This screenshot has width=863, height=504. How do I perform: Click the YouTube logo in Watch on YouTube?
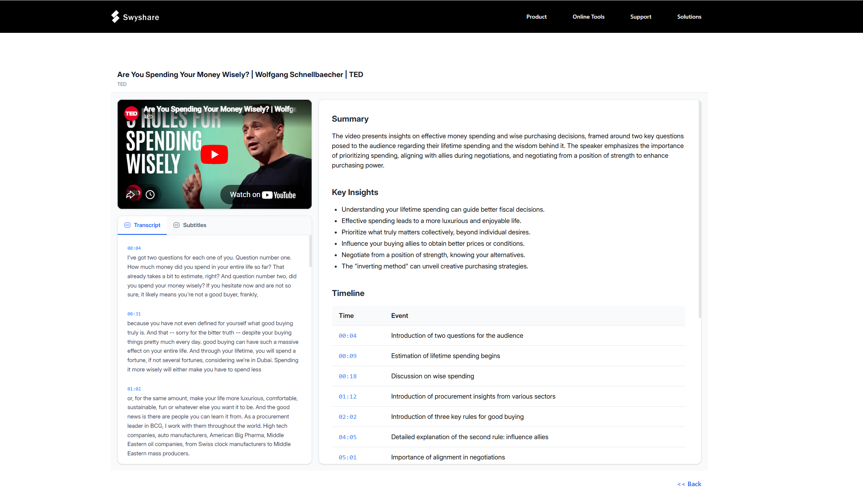point(268,195)
